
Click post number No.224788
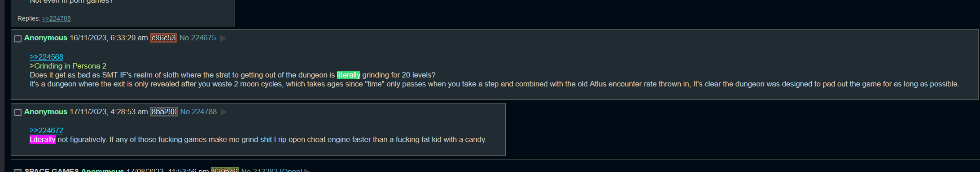click(x=198, y=112)
